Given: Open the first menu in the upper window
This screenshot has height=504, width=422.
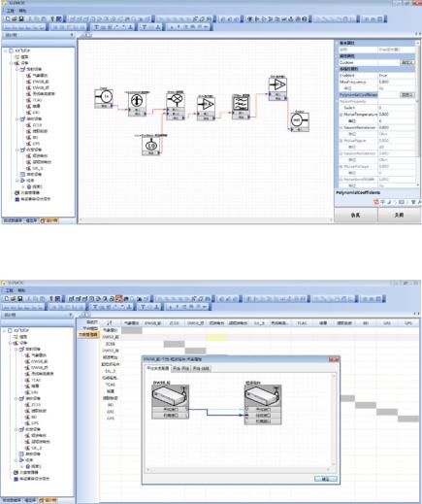Looking at the screenshot, I should click(x=11, y=11).
